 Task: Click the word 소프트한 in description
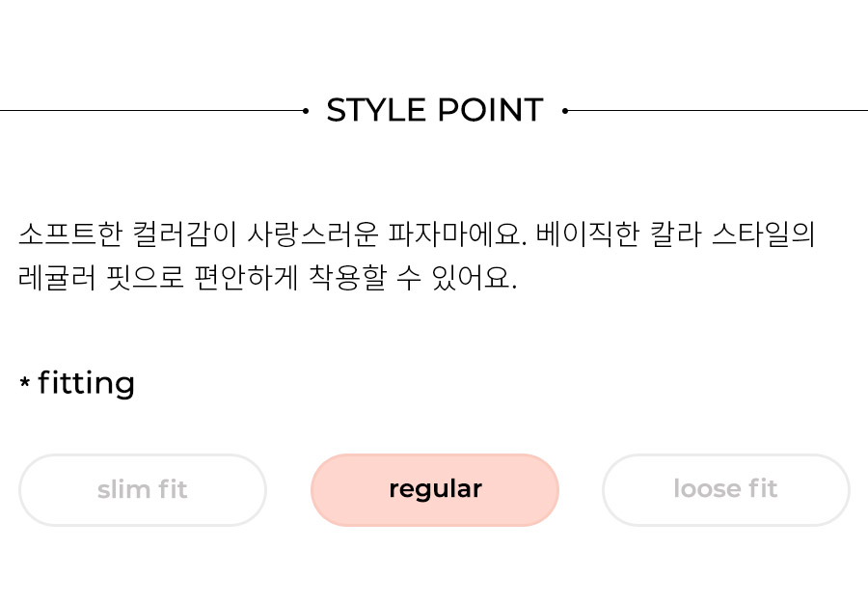pos(70,234)
